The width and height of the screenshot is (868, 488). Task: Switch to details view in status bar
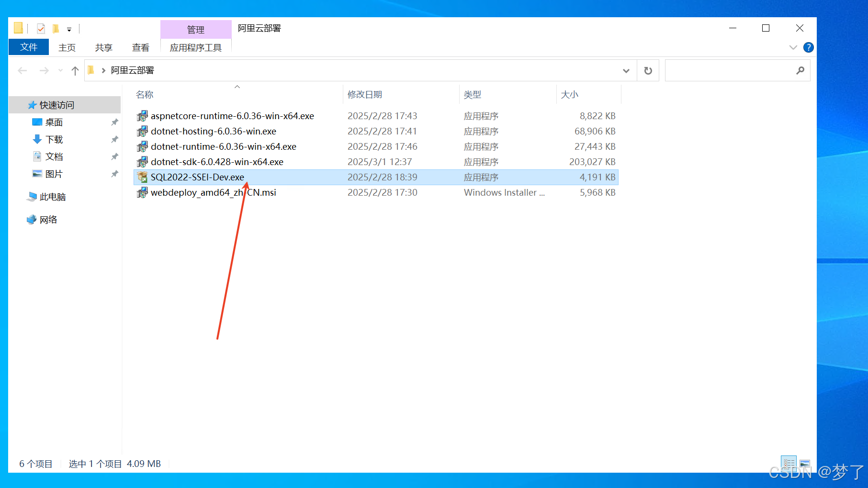(x=789, y=464)
